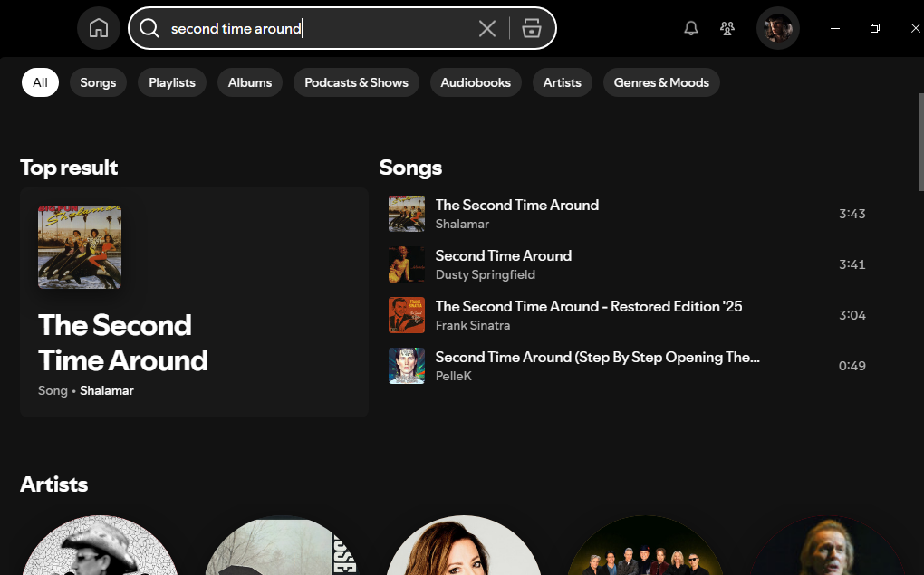The height and width of the screenshot is (575, 924).
Task: Open the Browse icon in search bar
Action: tap(532, 28)
